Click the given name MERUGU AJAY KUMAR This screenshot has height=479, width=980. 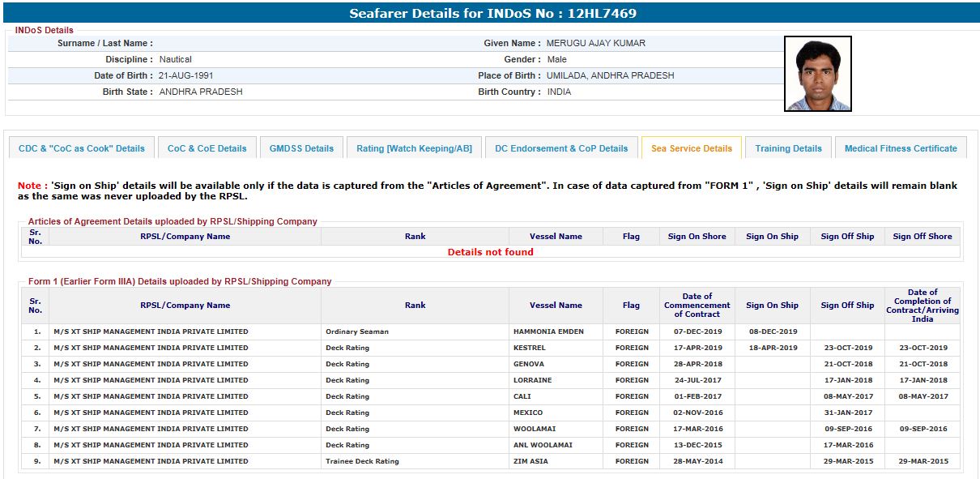(595, 43)
